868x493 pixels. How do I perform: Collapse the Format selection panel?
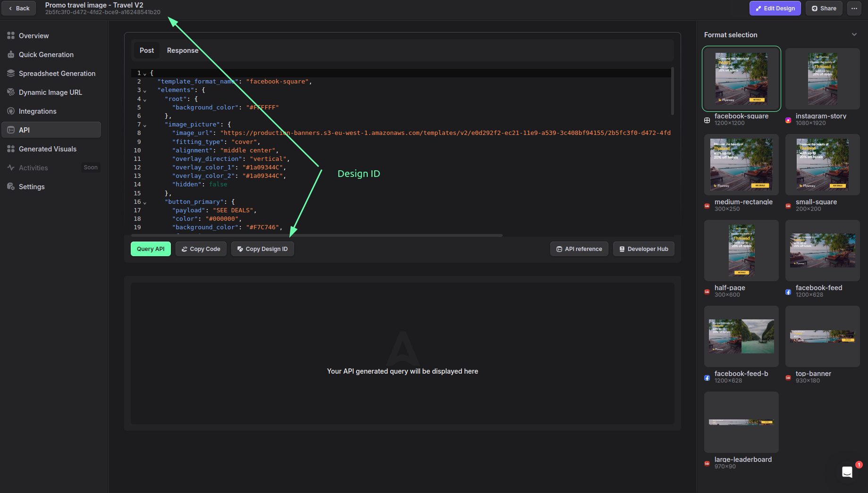pyautogui.click(x=854, y=34)
